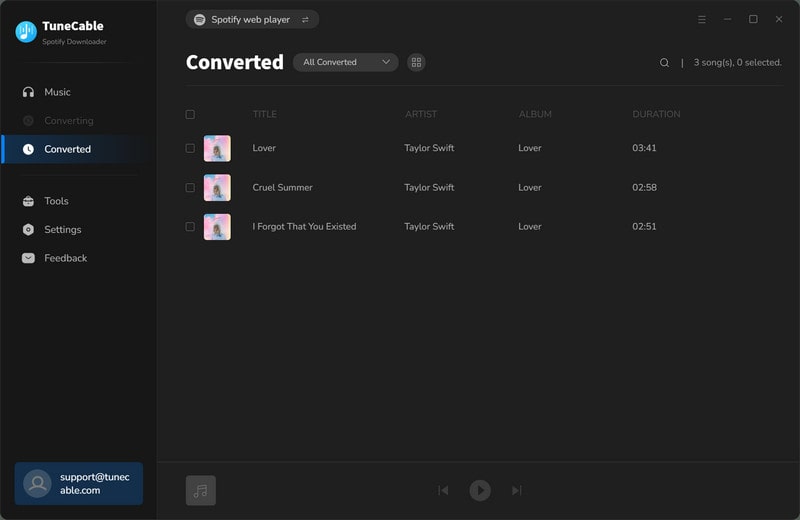The width and height of the screenshot is (800, 520).
Task: Sort by the ALBUM column header
Action: coord(535,114)
